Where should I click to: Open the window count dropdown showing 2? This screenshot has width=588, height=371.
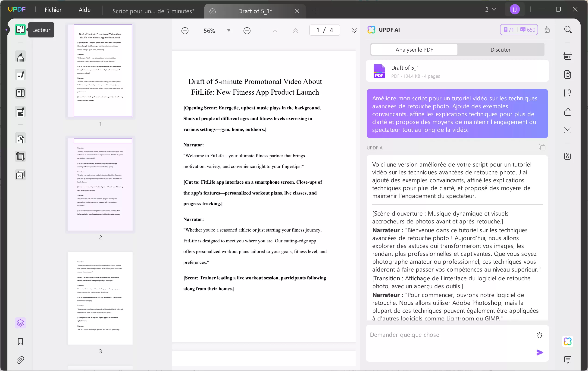click(490, 9)
